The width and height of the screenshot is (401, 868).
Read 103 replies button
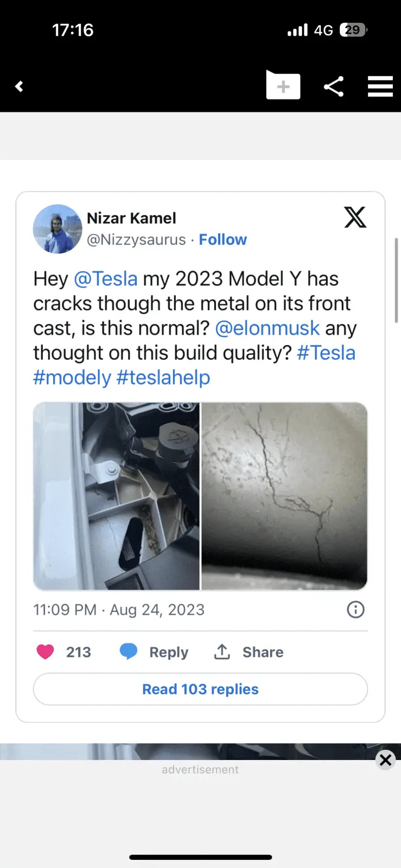[x=200, y=689]
